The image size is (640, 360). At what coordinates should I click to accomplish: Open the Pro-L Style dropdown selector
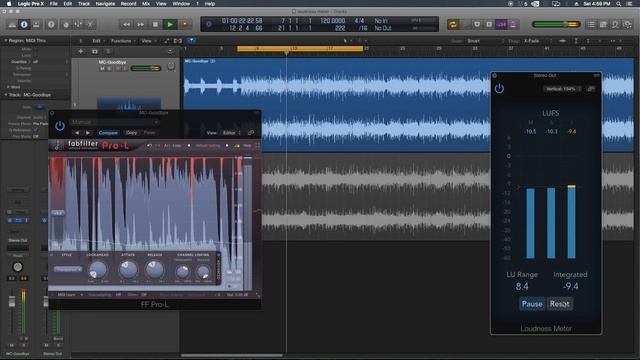click(x=68, y=269)
